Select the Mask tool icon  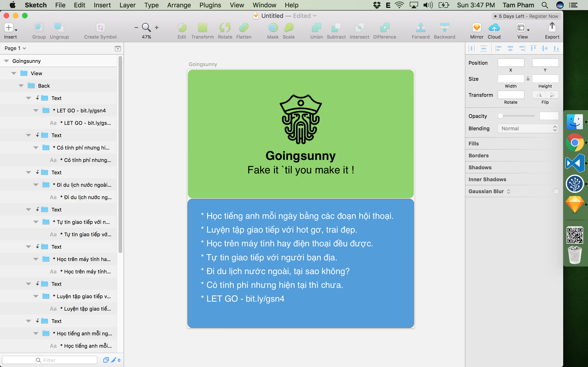click(273, 28)
